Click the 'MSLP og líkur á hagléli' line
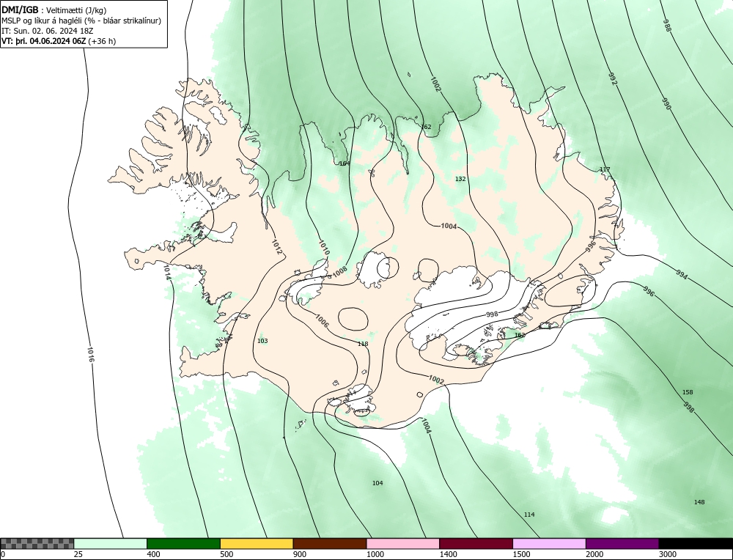Image resolution: width=733 pixels, height=560 pixels. pos(81,21)
